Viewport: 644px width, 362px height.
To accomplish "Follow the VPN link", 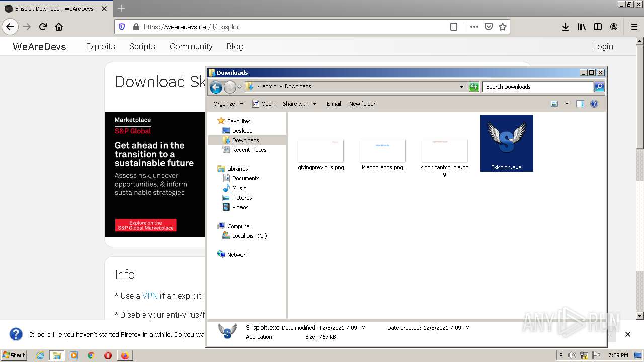I will point(150,296).
